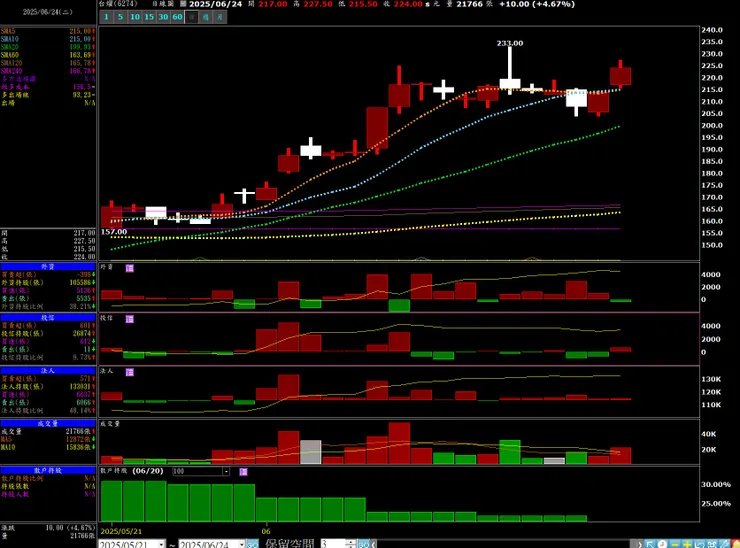The height and width of the screenshot is (548, 740).
Task: Switch to the weekly (週) chart button
Action: coord(206,17)
